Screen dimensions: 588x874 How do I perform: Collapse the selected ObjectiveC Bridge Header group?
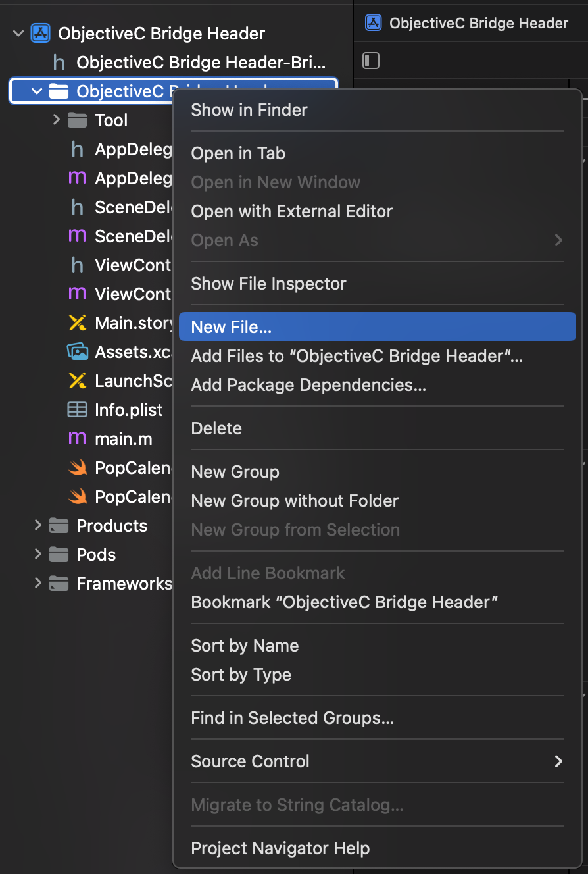pyautogui.click(x=37, y=91)
